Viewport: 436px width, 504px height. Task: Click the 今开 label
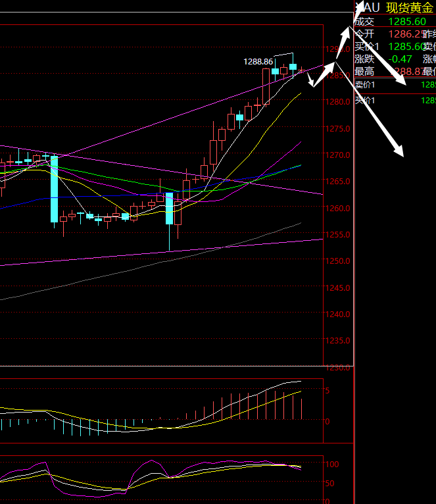click(364, 34)
